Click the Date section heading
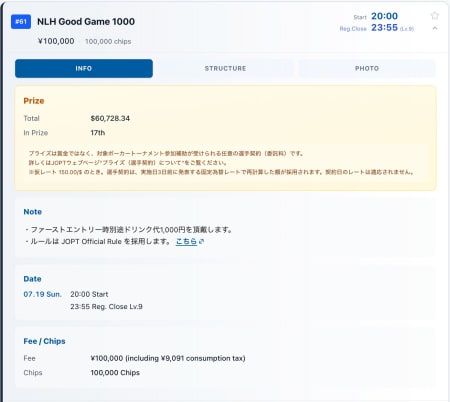 click(x=32, y=279)
